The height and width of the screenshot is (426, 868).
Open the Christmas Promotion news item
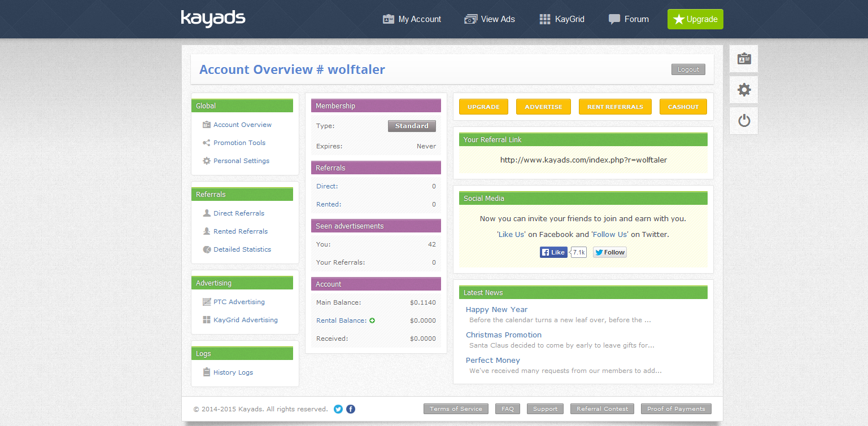click(504, 335)
